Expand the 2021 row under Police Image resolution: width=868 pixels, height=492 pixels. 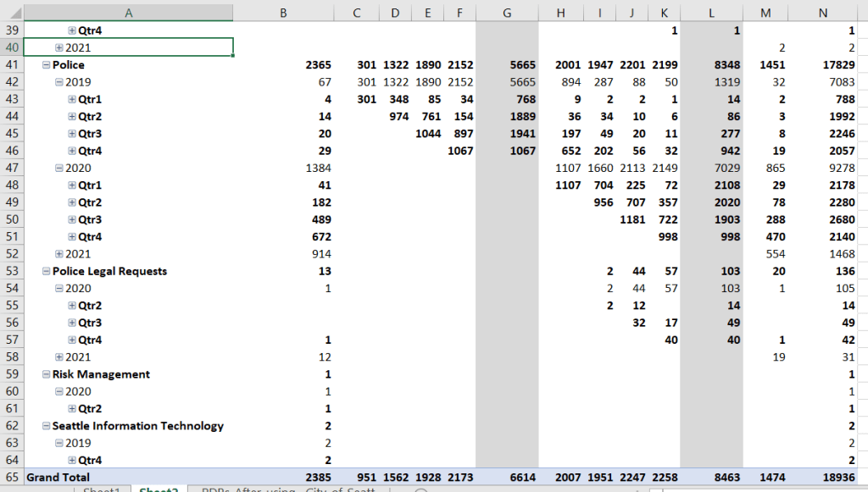point(59,254)
